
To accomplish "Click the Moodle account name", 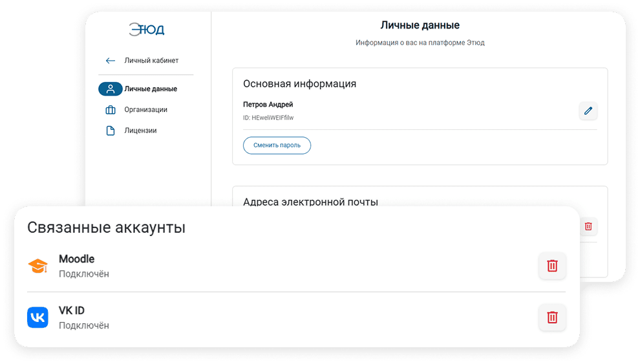I will 76,259.
